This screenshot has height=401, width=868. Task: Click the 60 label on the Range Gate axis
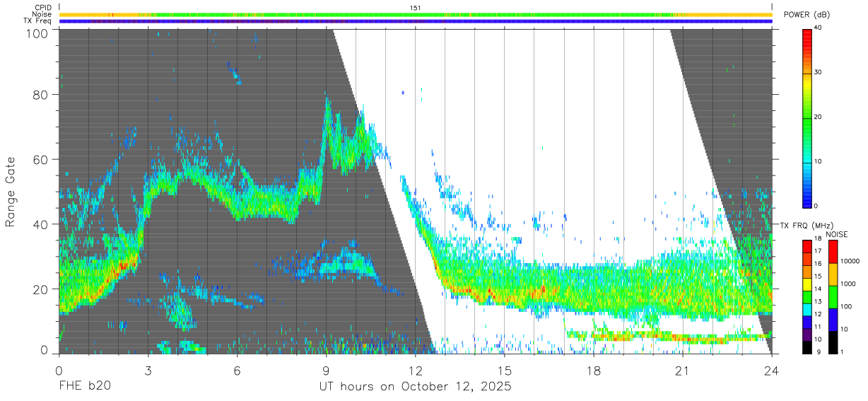(x=40, y=160)
